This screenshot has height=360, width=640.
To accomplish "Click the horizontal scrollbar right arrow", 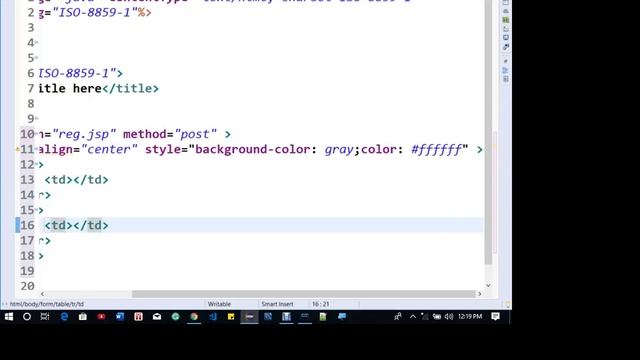I will click(480, 294).
